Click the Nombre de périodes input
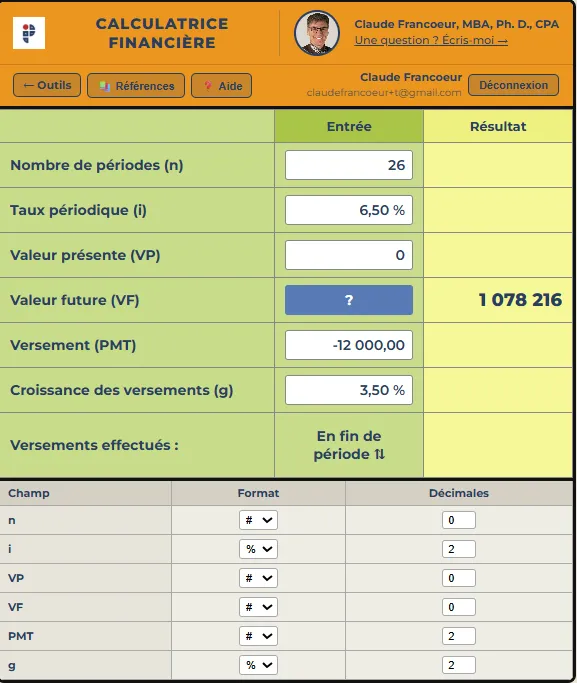The height and width of the screenshot is (683, 577). point(349,165)
